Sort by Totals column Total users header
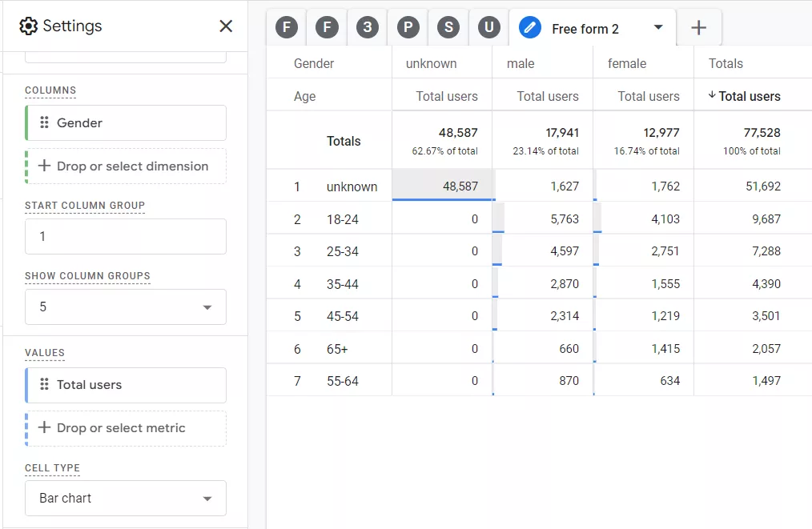Image resolution: width=812 pixels, height=529 pixels. click(x=750, y=96)
